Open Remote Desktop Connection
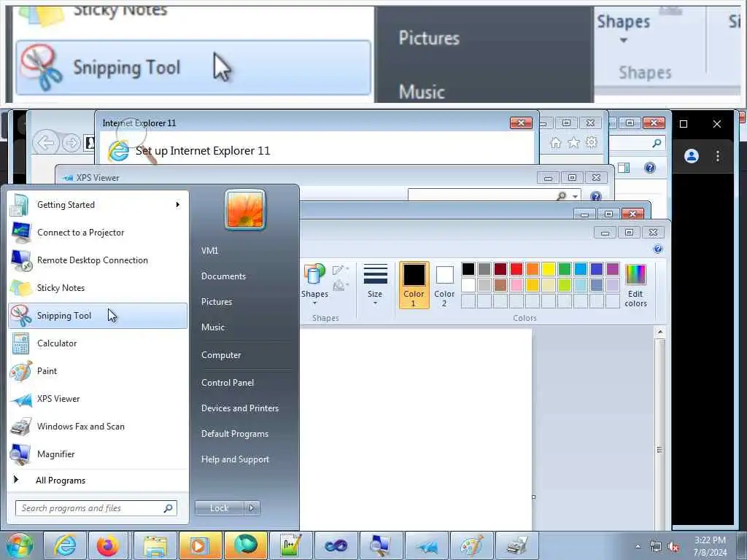The image size is (747, 560). 98,260
